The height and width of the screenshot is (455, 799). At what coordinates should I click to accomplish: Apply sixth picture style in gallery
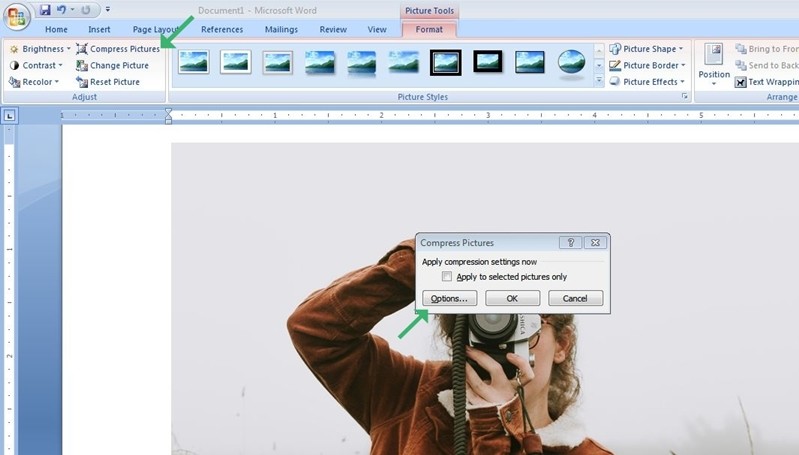tap(403, 62)
